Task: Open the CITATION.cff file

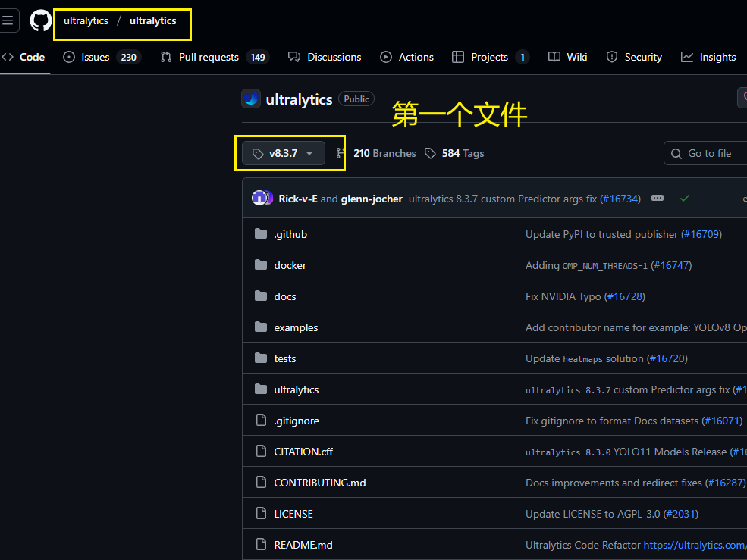Action: 303,452
